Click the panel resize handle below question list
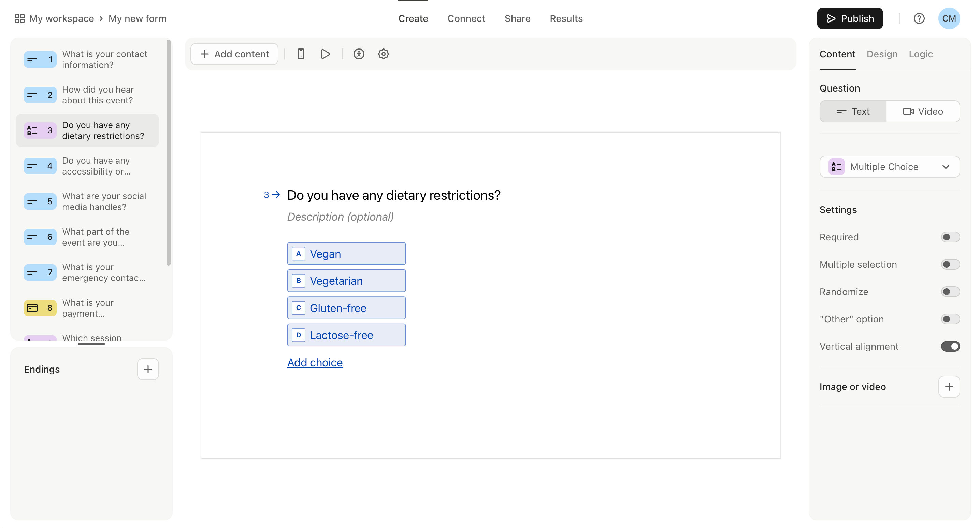980x528 pixels. click(x=91, y=344)
